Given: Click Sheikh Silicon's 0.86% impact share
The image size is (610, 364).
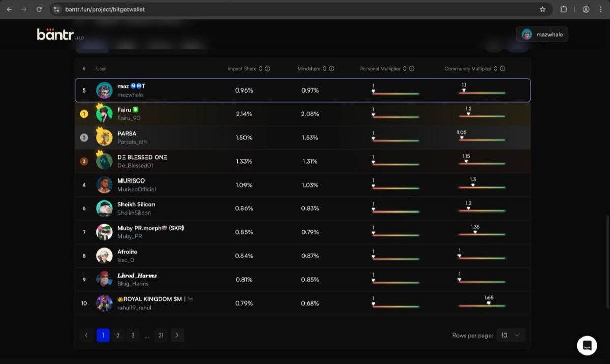Looking at the screenshot, I should point(244,208).
